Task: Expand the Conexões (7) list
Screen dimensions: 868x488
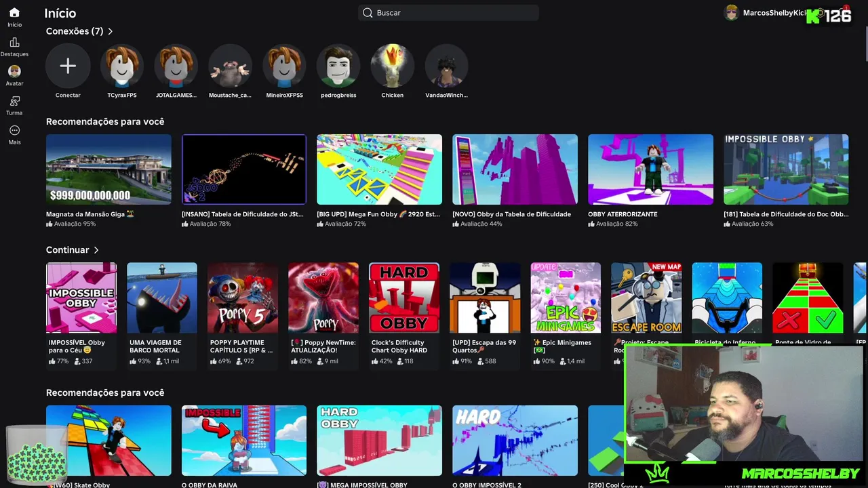Action: 111,31
